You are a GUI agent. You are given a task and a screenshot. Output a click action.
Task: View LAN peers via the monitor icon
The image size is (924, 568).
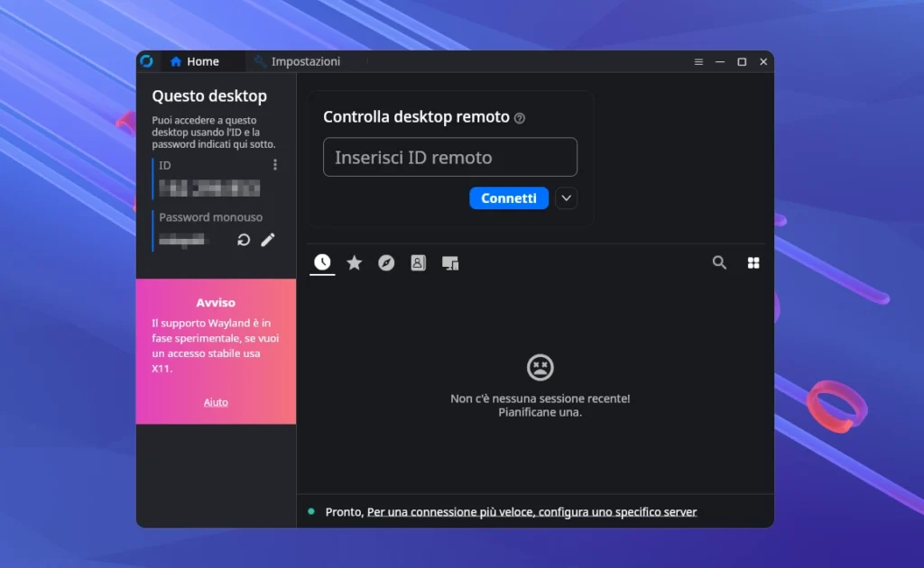pos(450,262)
